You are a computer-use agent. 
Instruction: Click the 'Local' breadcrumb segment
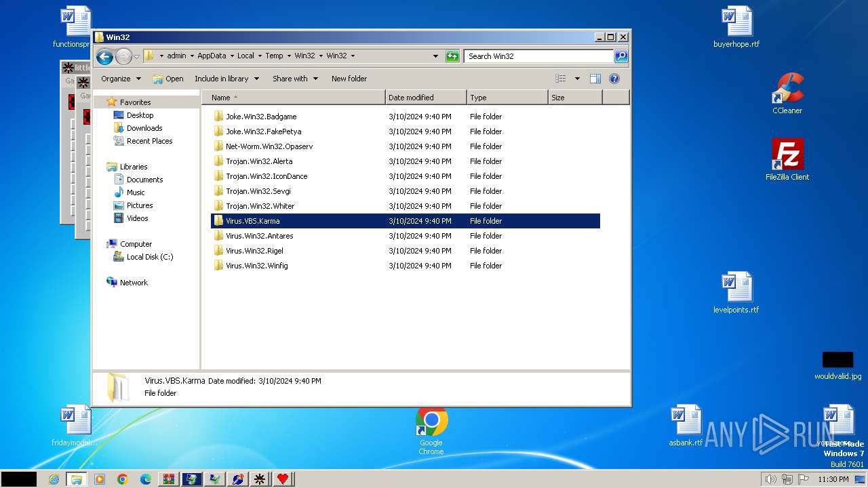click(245, 56)
